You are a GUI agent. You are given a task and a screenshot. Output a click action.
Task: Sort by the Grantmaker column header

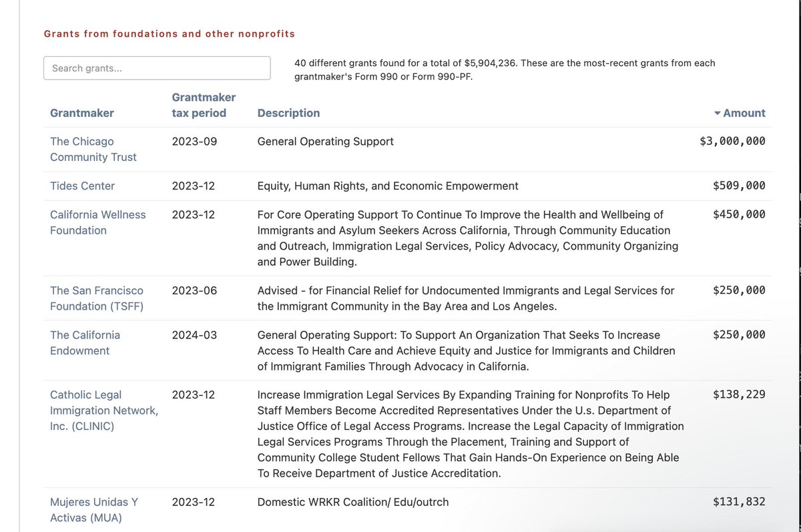point(82,113)
